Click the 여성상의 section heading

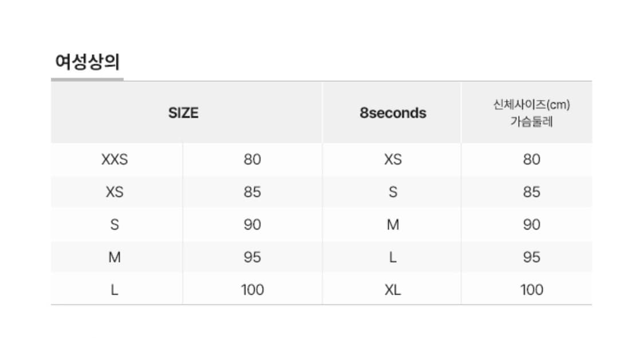[87, 61]
